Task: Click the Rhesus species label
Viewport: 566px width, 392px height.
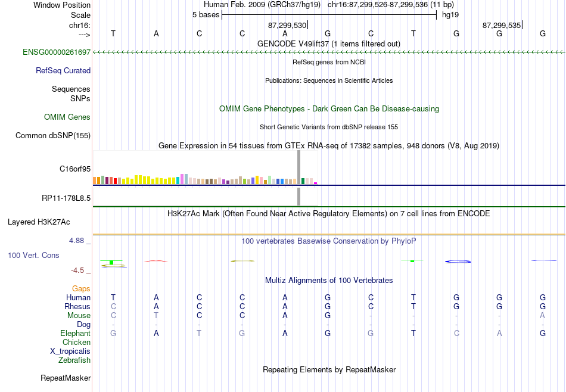Action: (x=77, y=306)
